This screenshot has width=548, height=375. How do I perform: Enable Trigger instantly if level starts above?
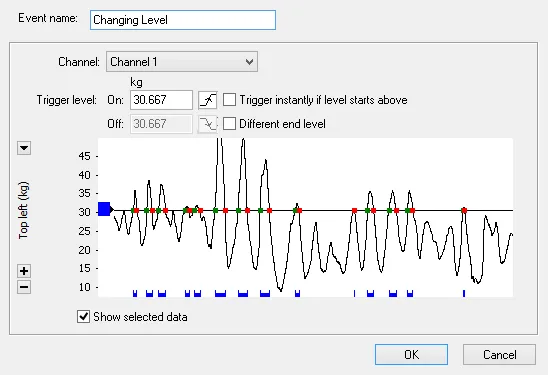click(x=229, y=100)
